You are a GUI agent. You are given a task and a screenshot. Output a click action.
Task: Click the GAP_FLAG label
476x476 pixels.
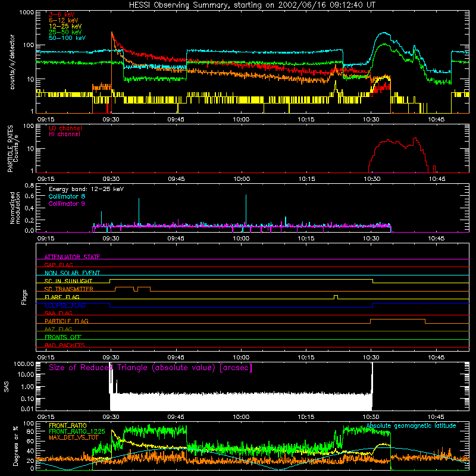tap(58, 265)
